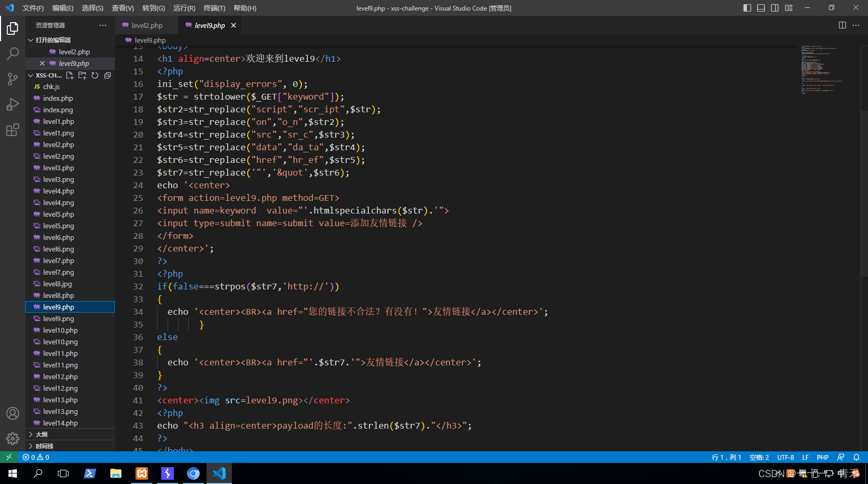Screen dimensions: 868x484
Task: Open the Manage settings gear icon
Action: 13,439
